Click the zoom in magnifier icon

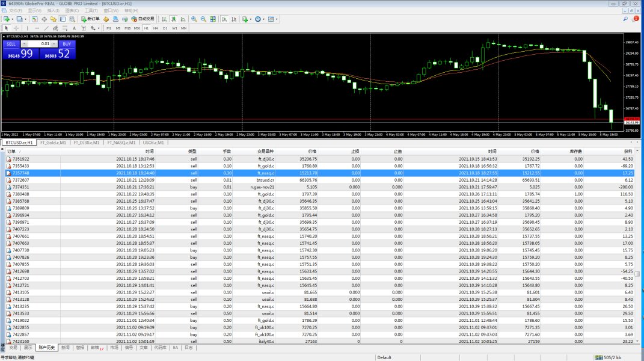click(194, 19)
